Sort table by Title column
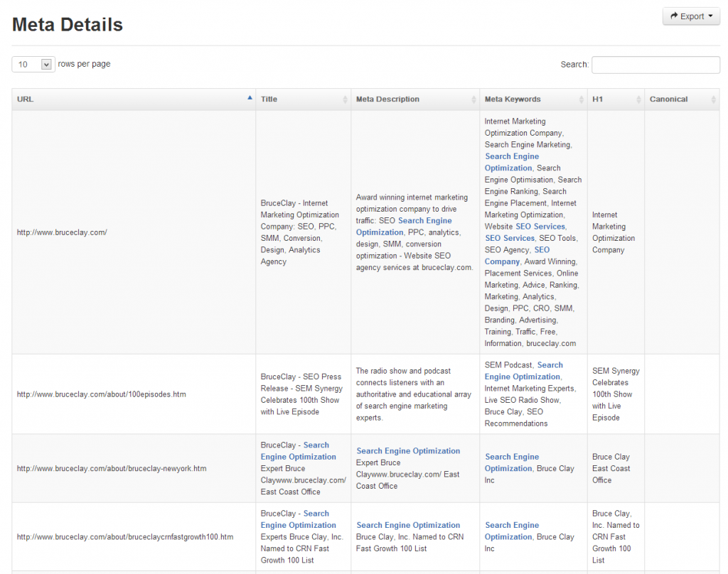 [x=303, y=99]
